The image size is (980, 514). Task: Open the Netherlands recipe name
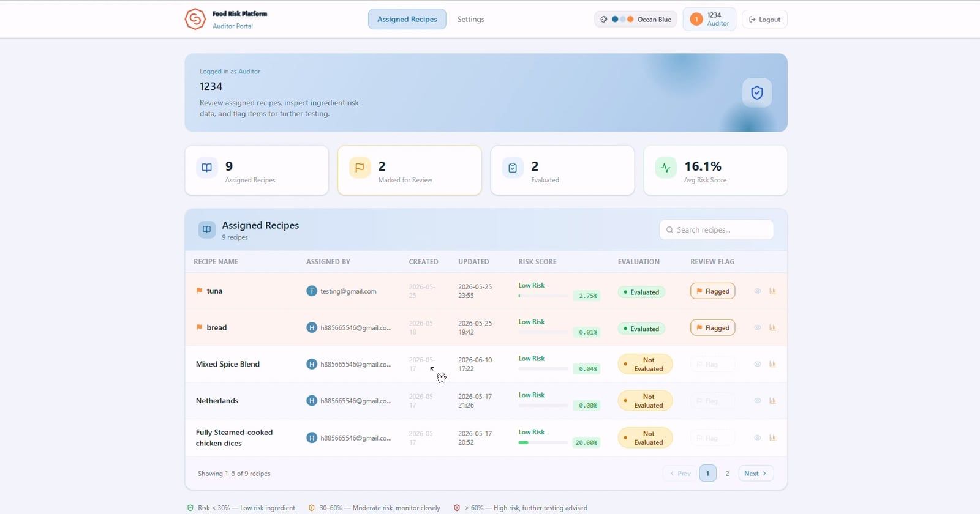[x=217, y=401]
